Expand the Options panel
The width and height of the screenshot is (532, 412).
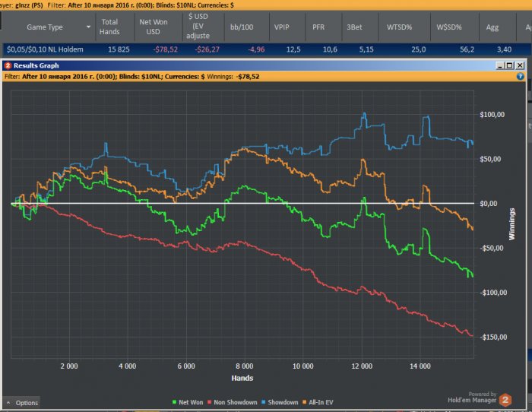point(22,402)
